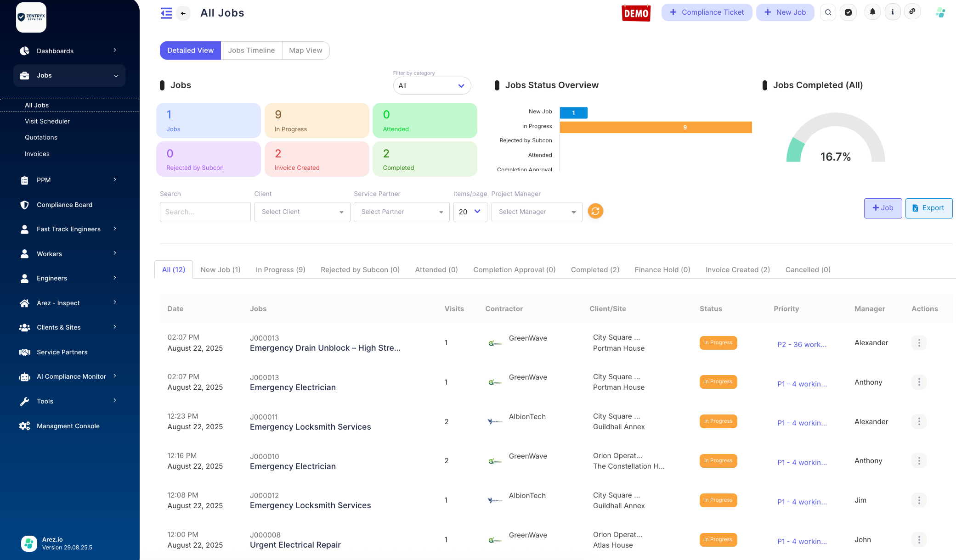Create a job with the New Job button
Screen dimensions: 956x560
click(785, 12)
